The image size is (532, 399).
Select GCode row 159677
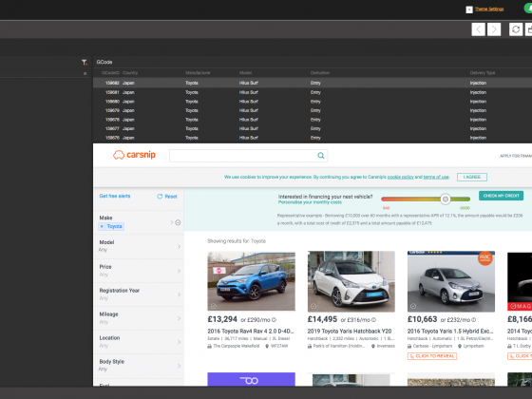click(313, 128)
